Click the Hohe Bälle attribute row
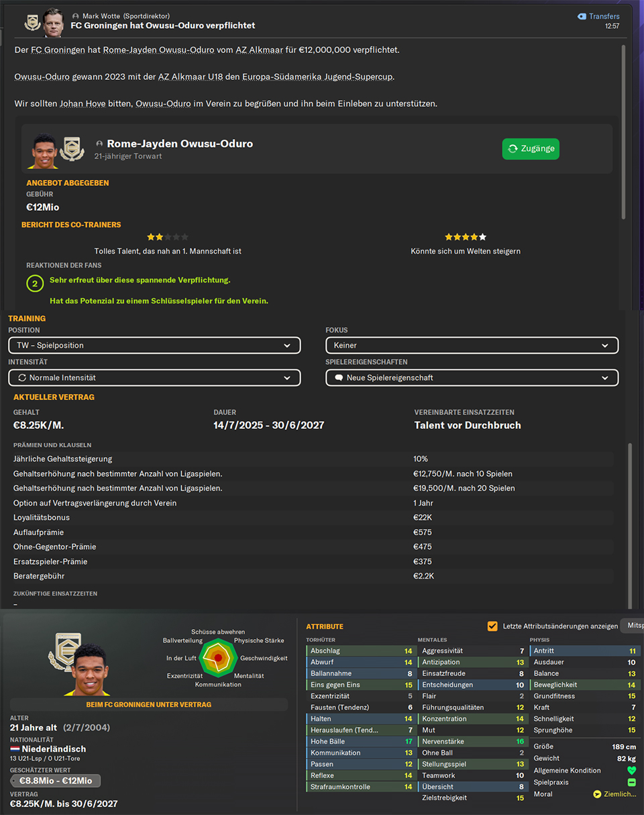Image resolution: width=644 pixels, height=815 pixels. [362, 741]
